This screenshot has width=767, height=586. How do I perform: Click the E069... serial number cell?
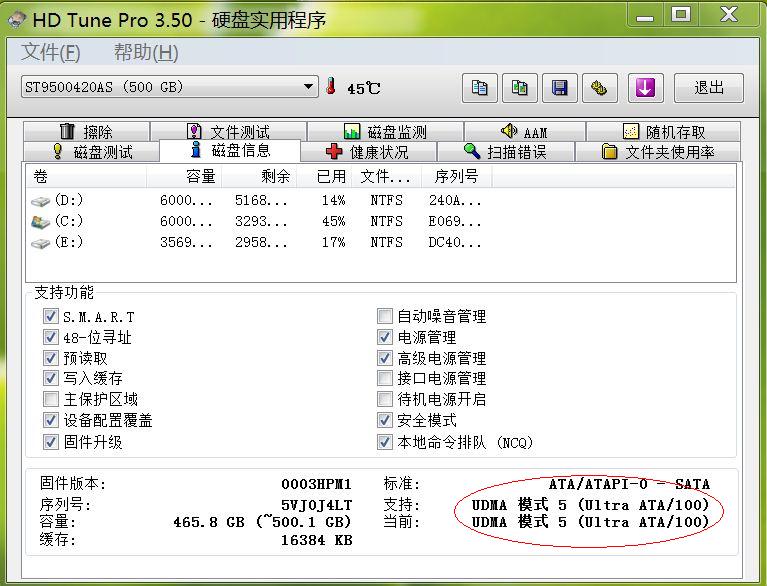tap(455, 222)
